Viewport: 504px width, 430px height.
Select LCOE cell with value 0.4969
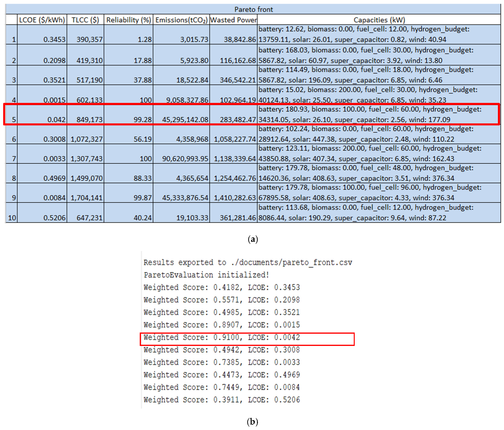[42, 173]
